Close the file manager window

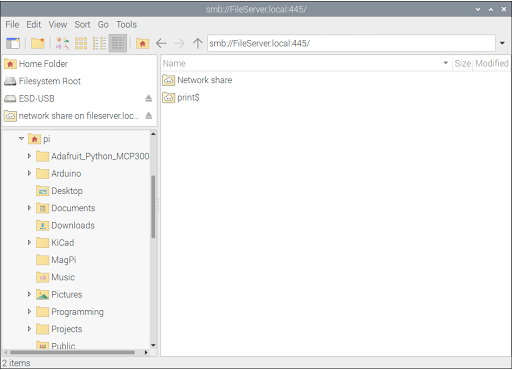coord(504,9)
